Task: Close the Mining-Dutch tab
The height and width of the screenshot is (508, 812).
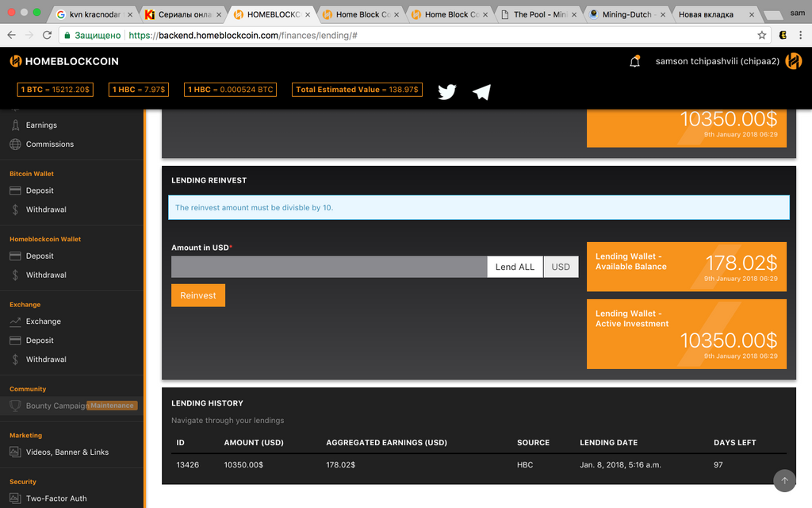Action: pos(663,14)
